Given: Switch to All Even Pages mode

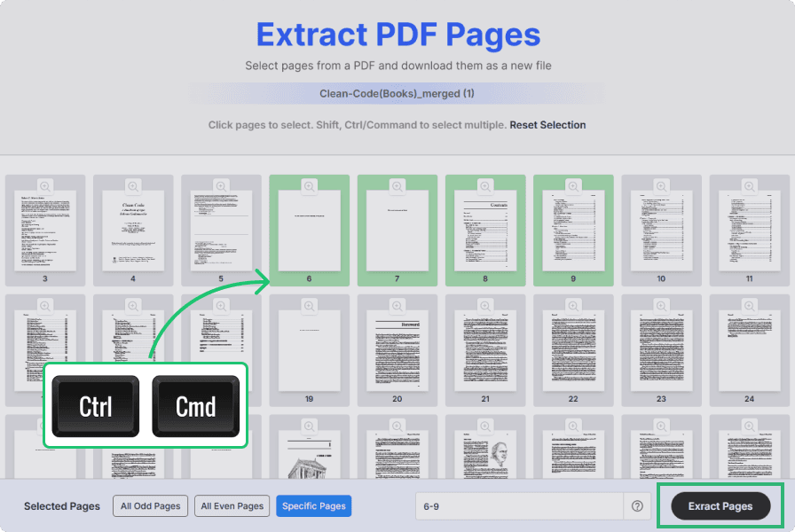Looking at the screenshot, I should [232, 505].
